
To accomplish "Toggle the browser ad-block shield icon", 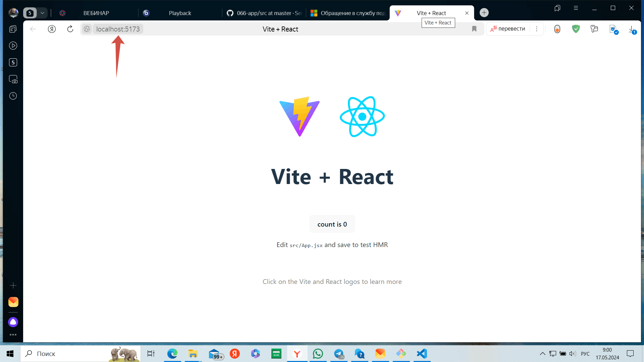I will tap(576, 29).
